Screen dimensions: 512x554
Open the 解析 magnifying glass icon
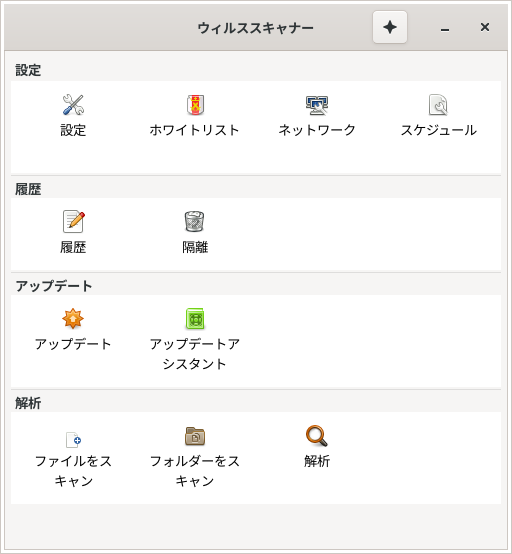(317, 436)
